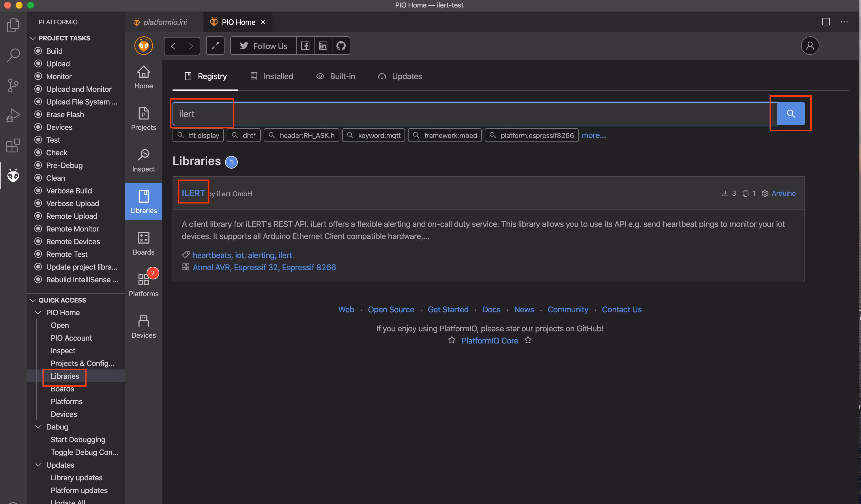Open the Explorer icon in activity bar
Screen dimensions: 861x504
13,26
